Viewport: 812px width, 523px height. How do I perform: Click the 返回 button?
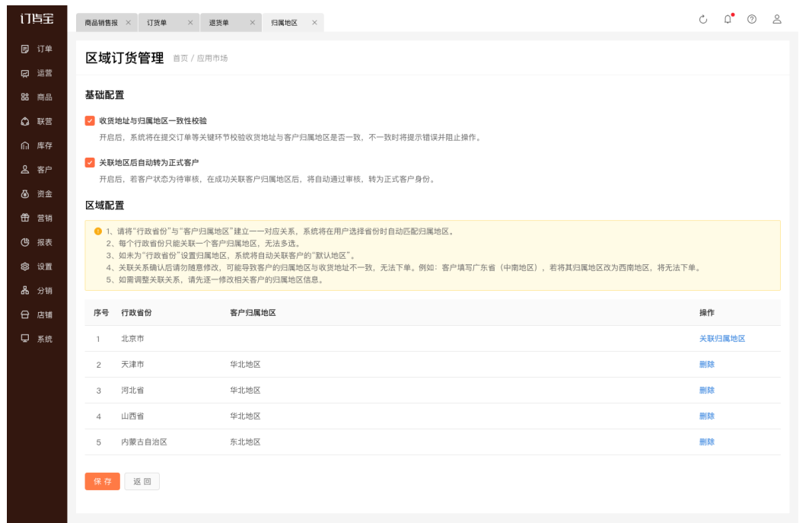coord(142,481)
